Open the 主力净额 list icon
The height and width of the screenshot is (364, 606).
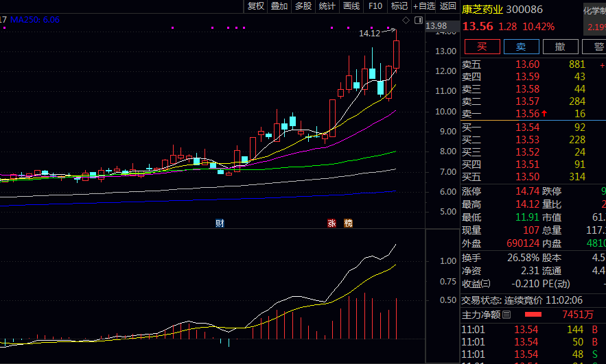pos(506,315)
